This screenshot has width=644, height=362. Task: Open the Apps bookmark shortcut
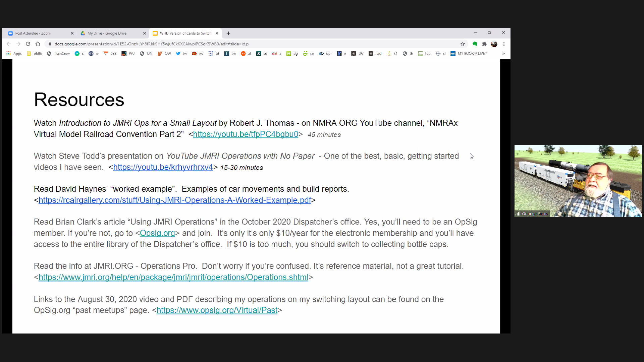point(14,54)
